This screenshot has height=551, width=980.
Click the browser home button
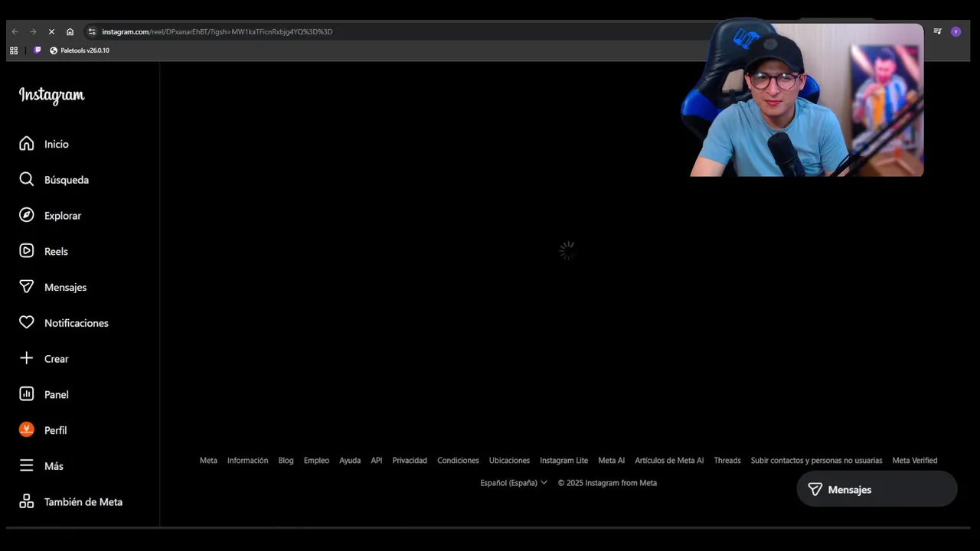coord(70,31)
